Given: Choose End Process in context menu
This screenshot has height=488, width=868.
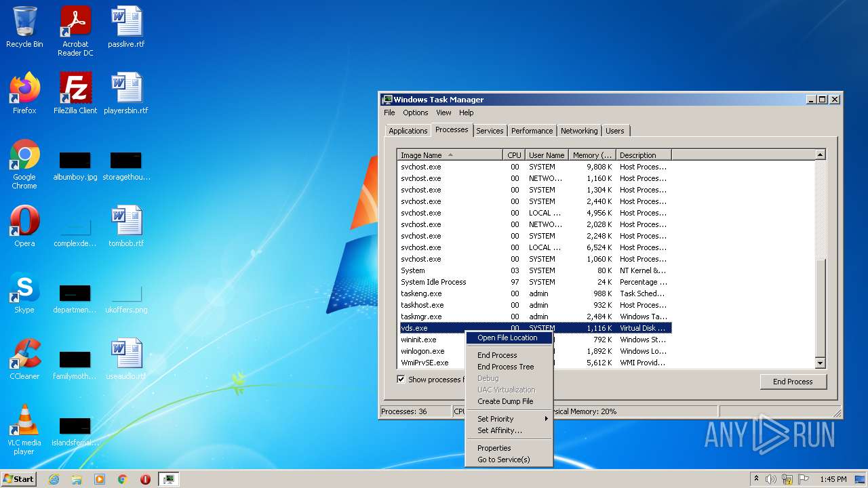Looking at the screenshot, I should 509,355.
